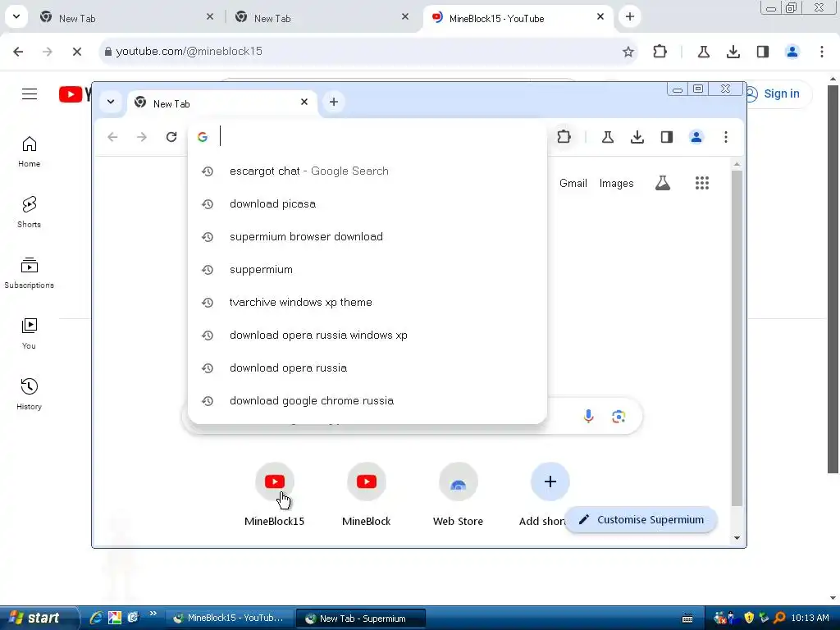This screenshot has width=840, height=630.
Task: Toggle side panel in front window
Action: point(666,137)
